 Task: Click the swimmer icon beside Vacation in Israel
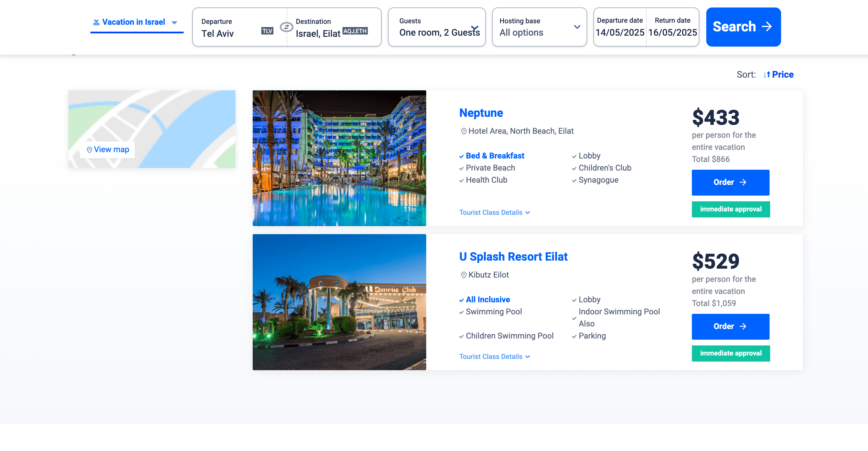point(96,22)
